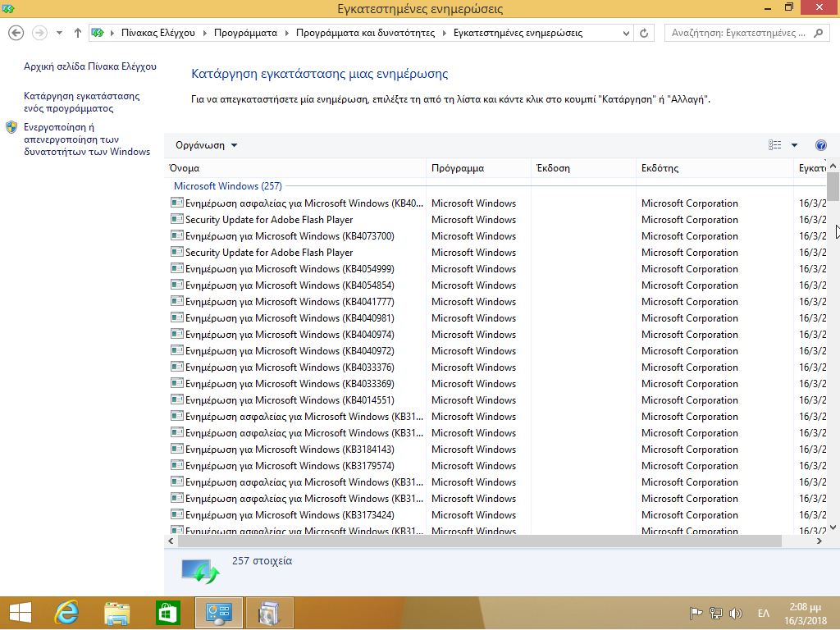Select Ενημέρωση για Microsoft Windows (KB4073700)
Viewport: 840px width, 630px height.
290,236
